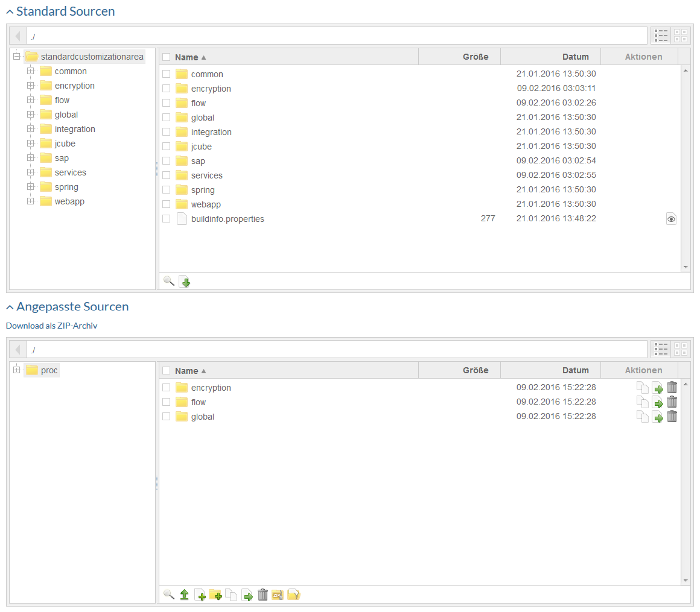
Task: Click upload icon in Angepasste Sourcen toolbar
Action: [185, 595]
